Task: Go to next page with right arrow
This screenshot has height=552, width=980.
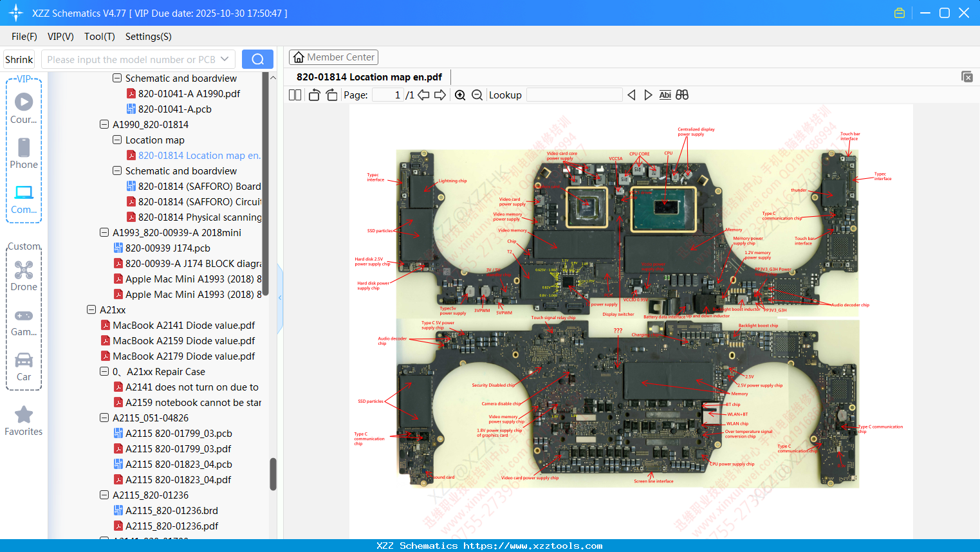Action: (x=440, y=95)
